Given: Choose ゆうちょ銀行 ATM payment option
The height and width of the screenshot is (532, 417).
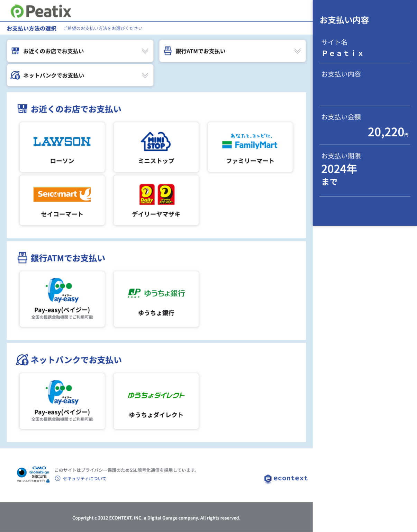Looking at the screenshot, I should 156,299.
